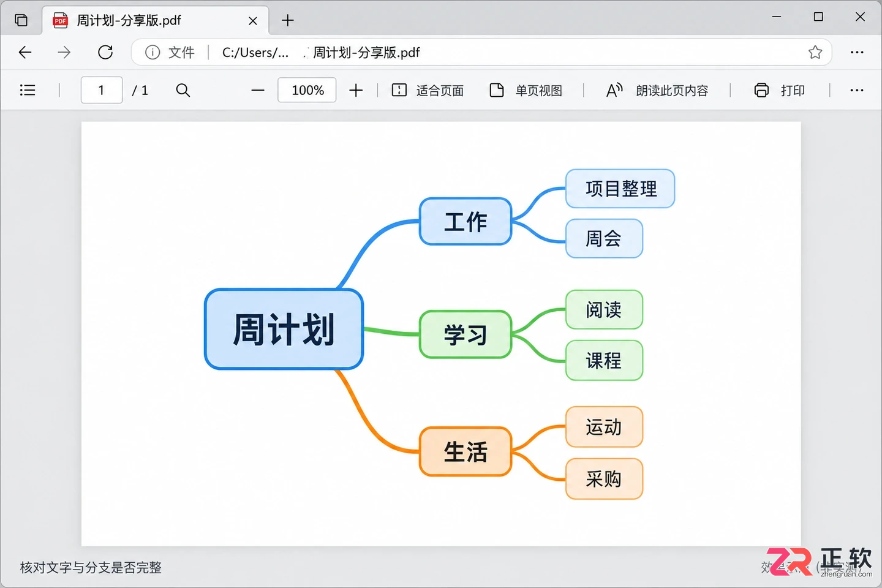Click the 100% zoom level field

tap(307, 91)
